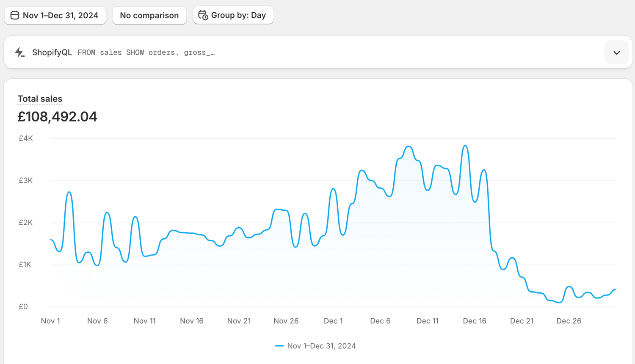Click the Total sales metric heading
The image size is (635, 364).
[x=40, y=99]
